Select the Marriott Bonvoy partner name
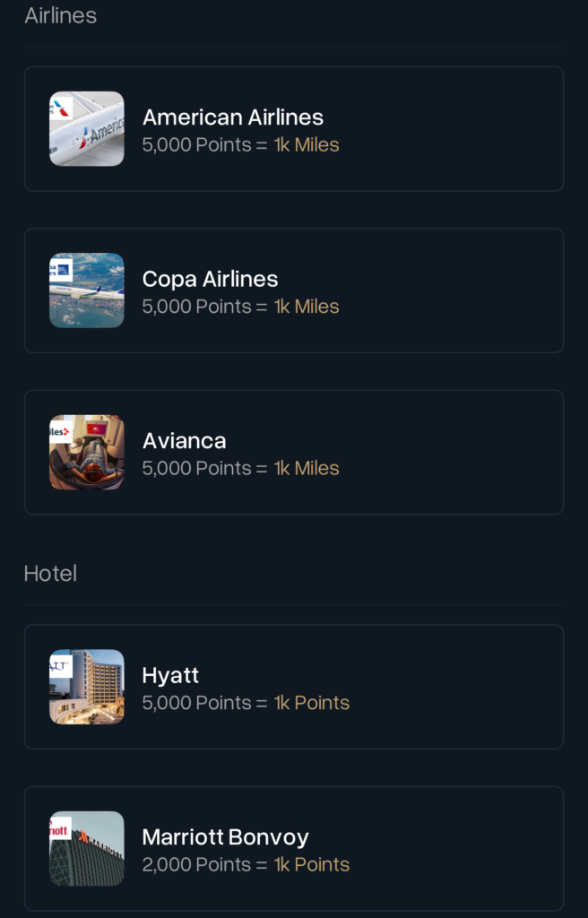588x918 pixels. [x=226, y=837]
